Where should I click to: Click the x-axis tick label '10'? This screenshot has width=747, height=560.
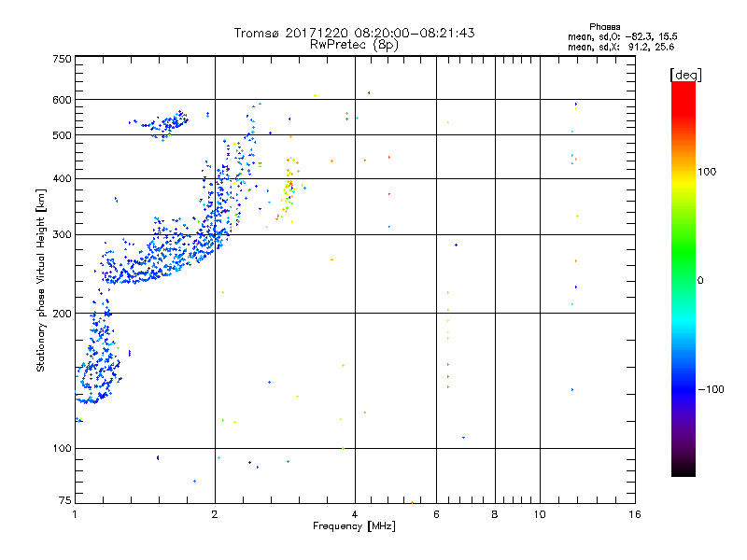coord(540,514)
